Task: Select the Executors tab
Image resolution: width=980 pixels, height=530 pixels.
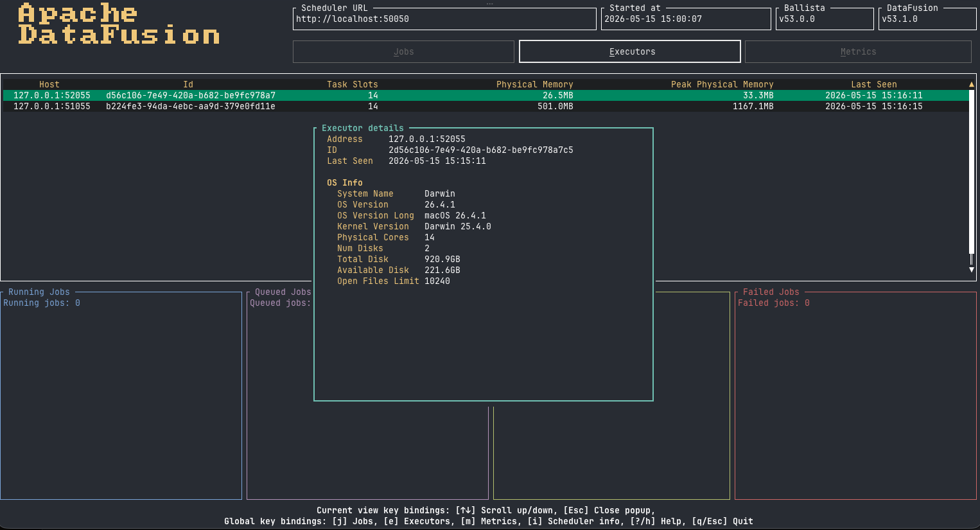Action: click(630, 52)
